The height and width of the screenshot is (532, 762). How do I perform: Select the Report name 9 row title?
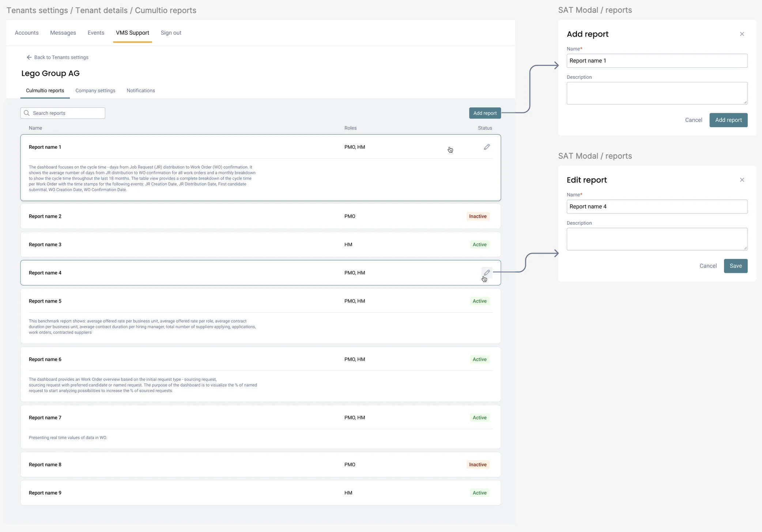(45, 493)
